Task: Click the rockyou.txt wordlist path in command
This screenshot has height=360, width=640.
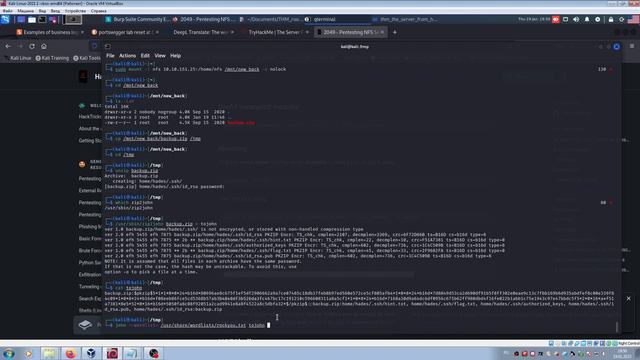Action: click(x=203, y=325)
